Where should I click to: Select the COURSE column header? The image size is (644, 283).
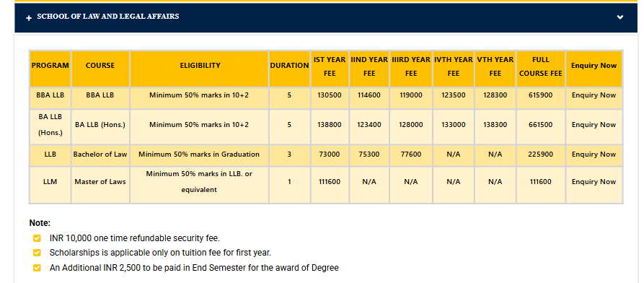pyautogui.click(x=100, y=66)
